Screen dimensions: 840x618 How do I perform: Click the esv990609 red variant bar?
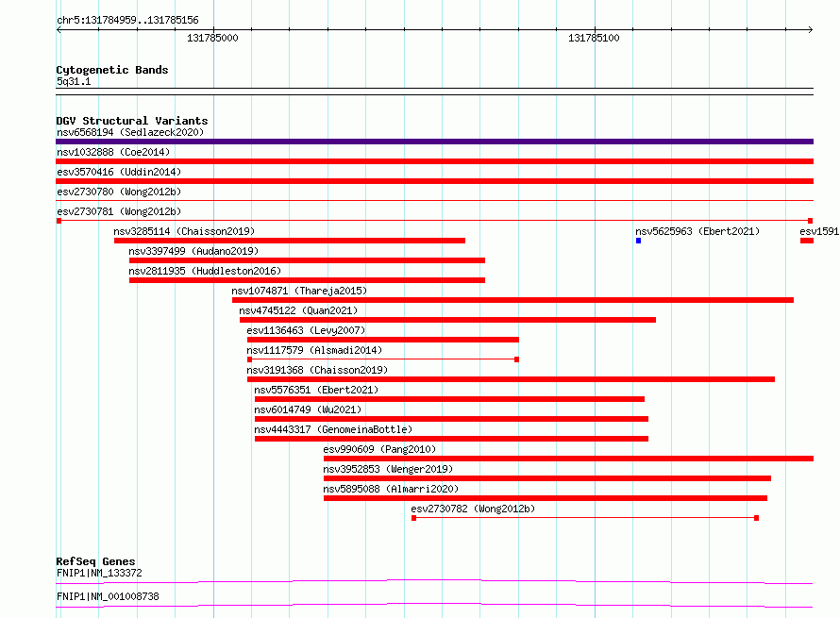(568, 459)
